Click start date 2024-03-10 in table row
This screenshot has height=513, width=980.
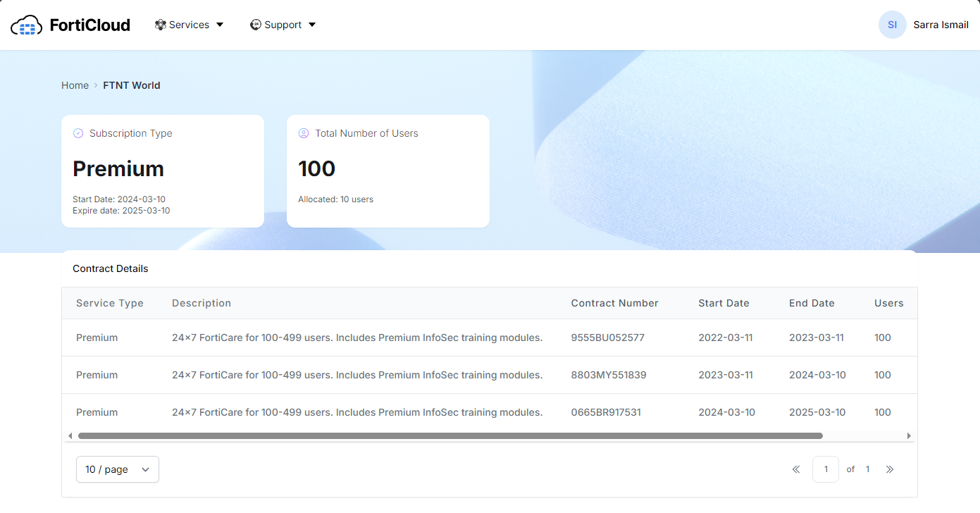click(x=726, y=412)
